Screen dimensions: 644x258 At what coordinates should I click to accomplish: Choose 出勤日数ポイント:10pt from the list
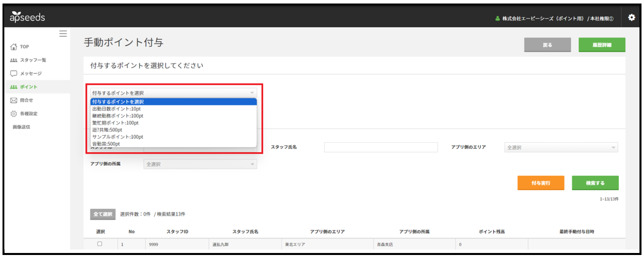coord(116,108)
